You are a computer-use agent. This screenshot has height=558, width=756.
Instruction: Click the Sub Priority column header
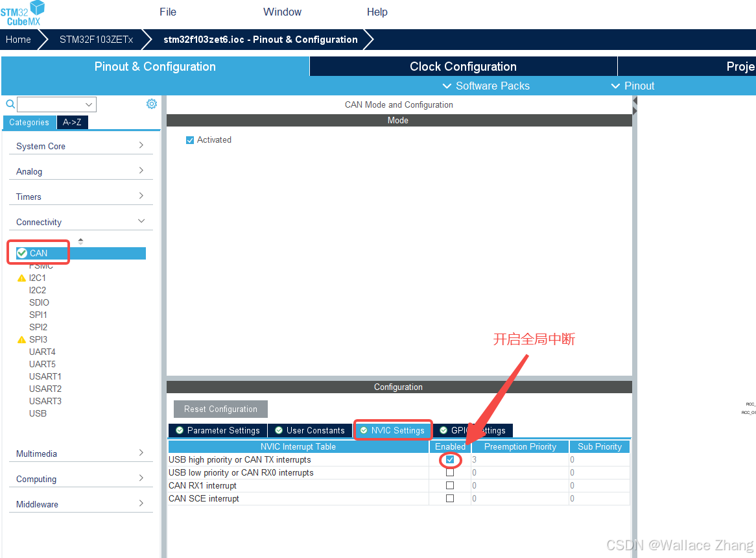pos(599,446)
